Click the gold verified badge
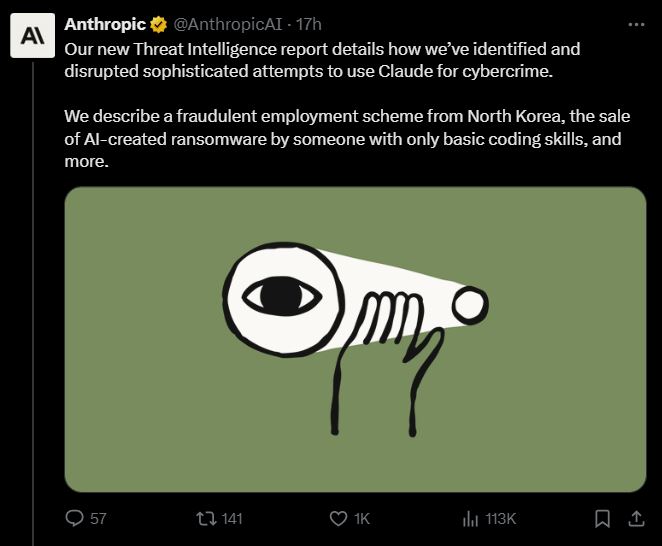This screenshot has height=546, width=662. [158, 24]
